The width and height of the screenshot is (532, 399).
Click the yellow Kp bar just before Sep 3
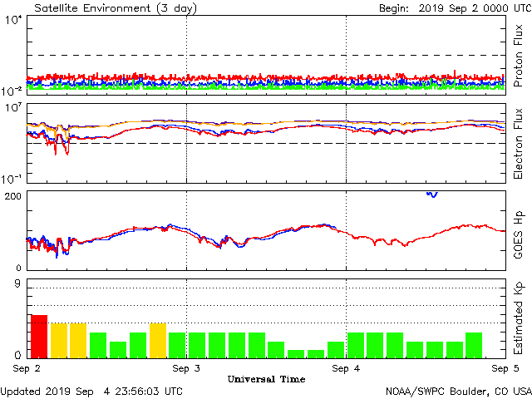(158, 341)
